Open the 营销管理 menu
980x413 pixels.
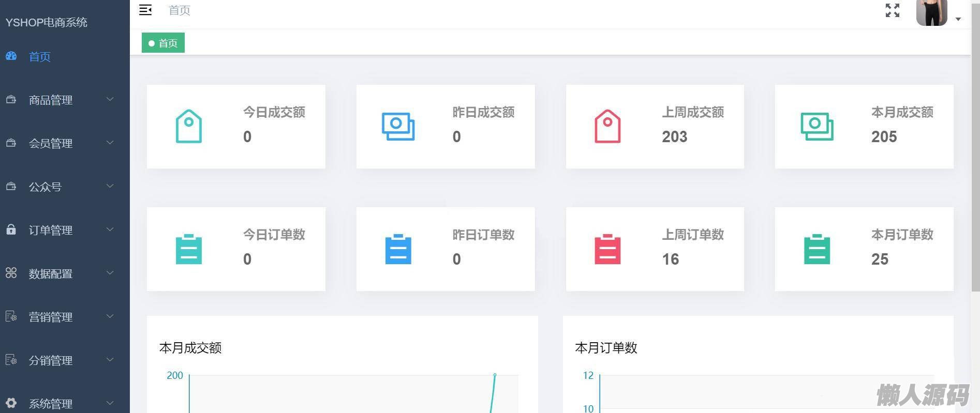pos(65,317)
